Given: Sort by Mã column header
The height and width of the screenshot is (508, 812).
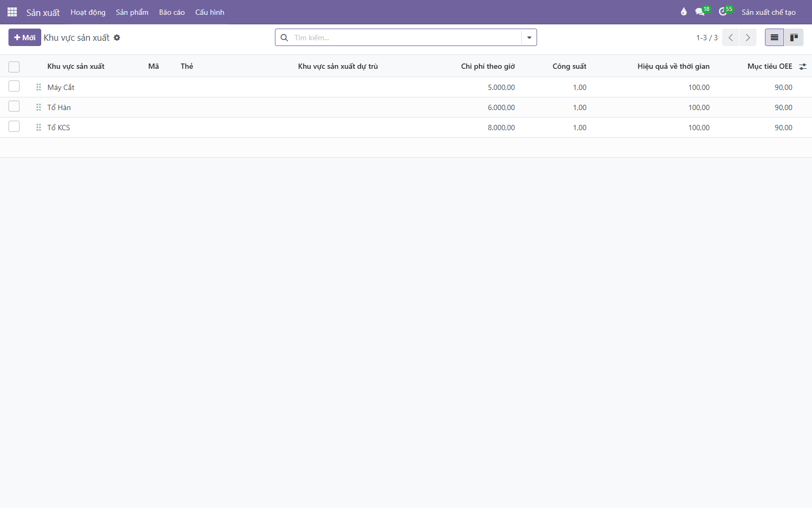Looking at the screenshot, I should point(154,66).
